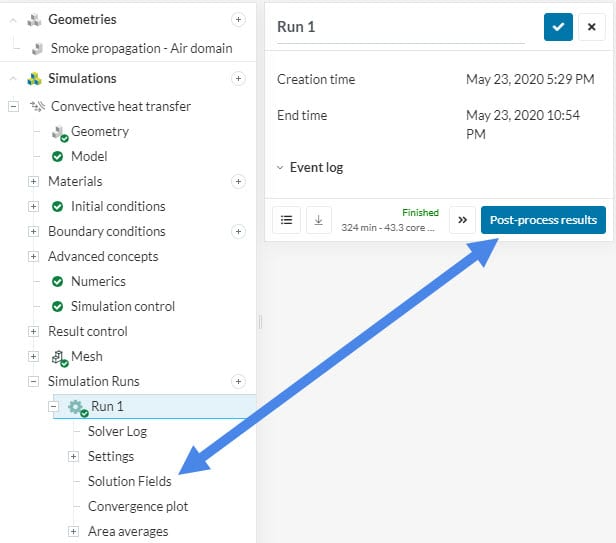Open the list view icon in run panel
Image resolution: width=616 pixels, height=543 pixels.
point(286,220)
